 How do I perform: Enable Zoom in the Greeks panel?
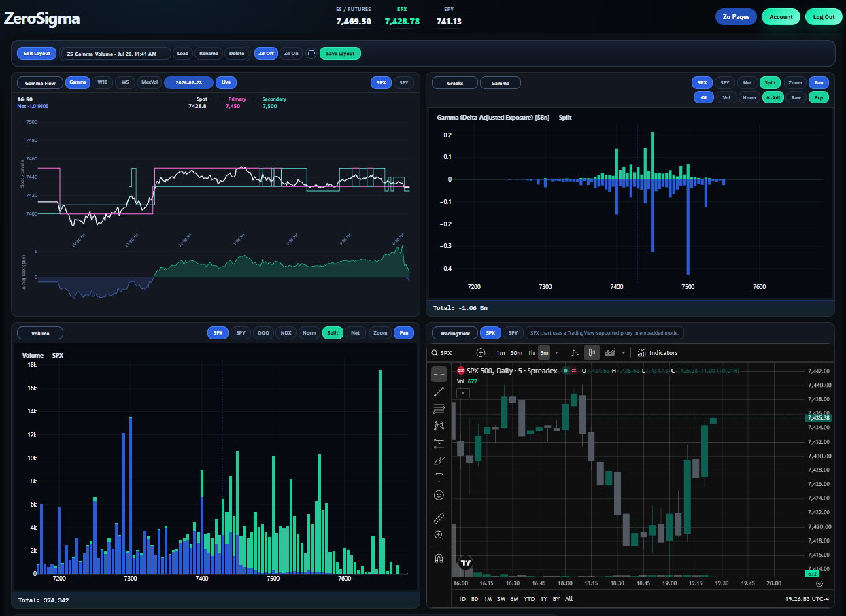tap(794, 82)
